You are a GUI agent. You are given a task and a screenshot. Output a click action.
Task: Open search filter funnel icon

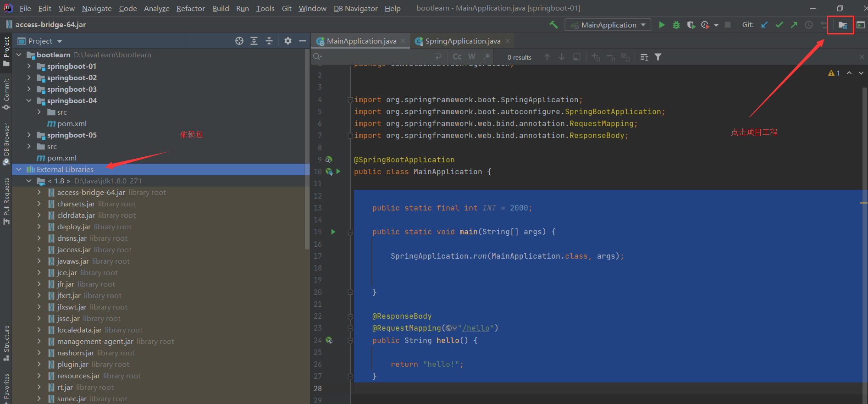[658, 57]
